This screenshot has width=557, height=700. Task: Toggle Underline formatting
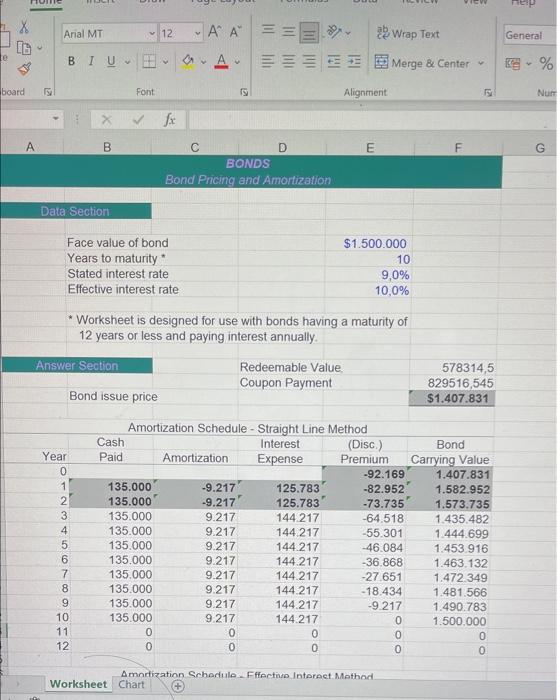pyautogui.click(x=111, y=61)
